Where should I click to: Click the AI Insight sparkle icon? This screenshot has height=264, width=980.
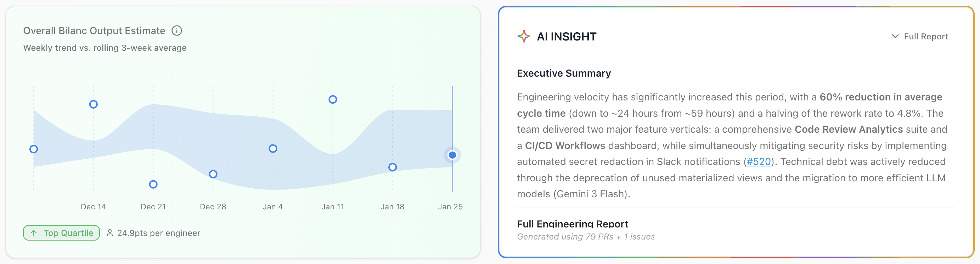pos(524,36)
